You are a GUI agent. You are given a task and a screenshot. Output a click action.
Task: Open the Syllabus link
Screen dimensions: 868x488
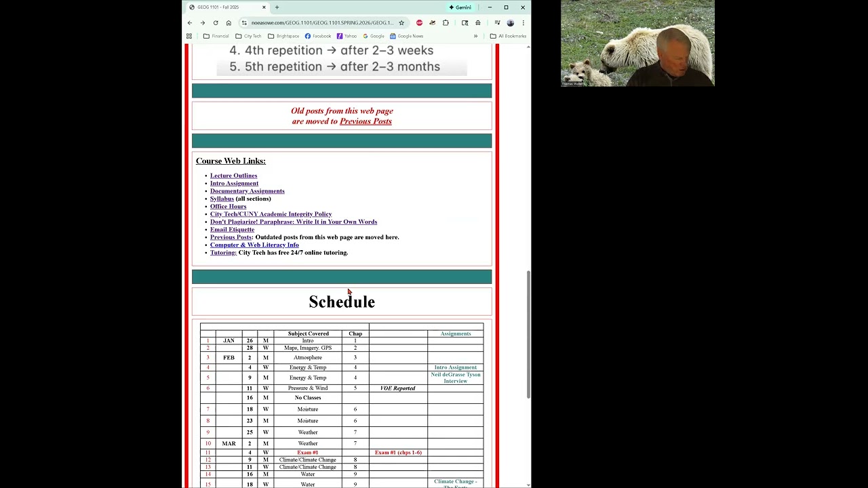tap(222, 199)
